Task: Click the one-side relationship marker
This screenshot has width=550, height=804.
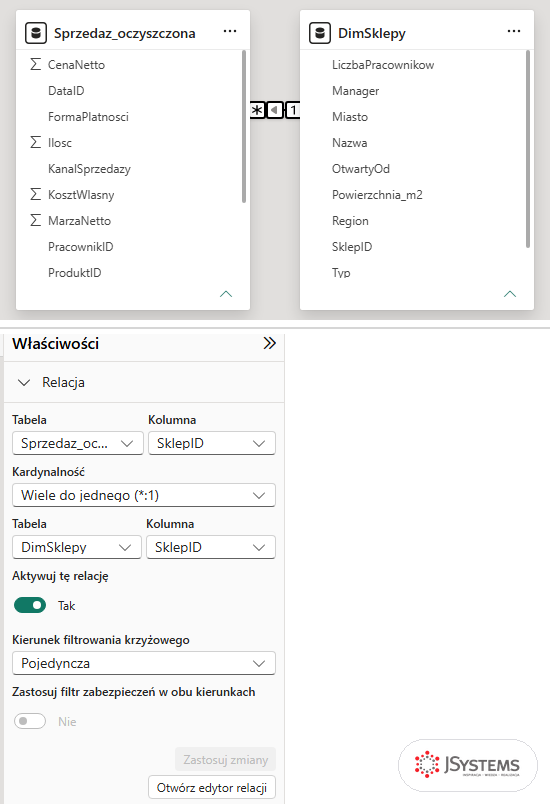Action: click(293, 110)
